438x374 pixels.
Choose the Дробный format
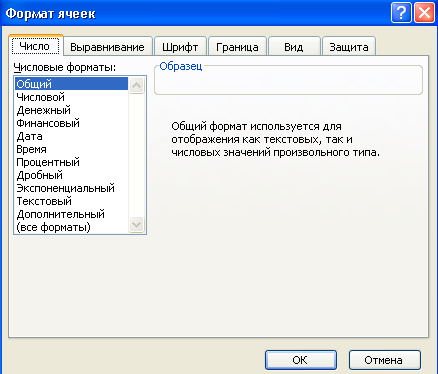pyautogui.click(x=71, y=175)
